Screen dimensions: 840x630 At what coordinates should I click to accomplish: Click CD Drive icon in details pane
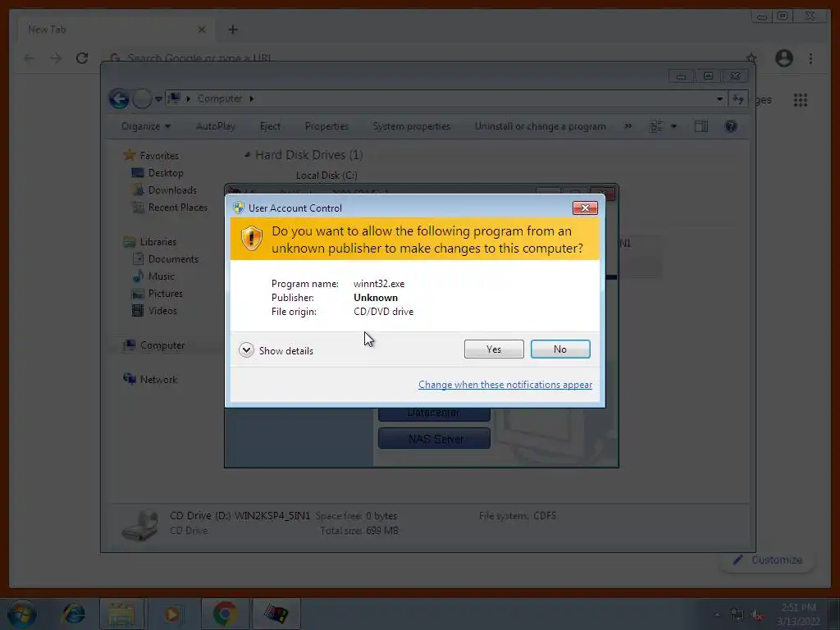click(140, 524)
